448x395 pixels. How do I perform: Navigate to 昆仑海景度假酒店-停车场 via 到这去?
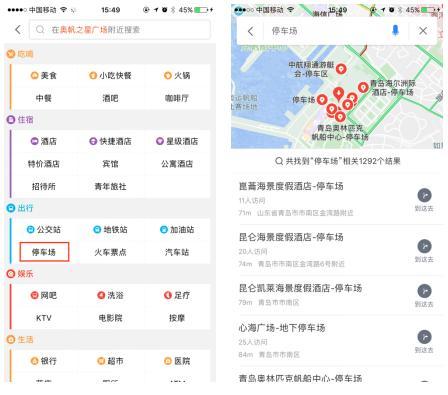pyautogui.click(x=424, y=251)
